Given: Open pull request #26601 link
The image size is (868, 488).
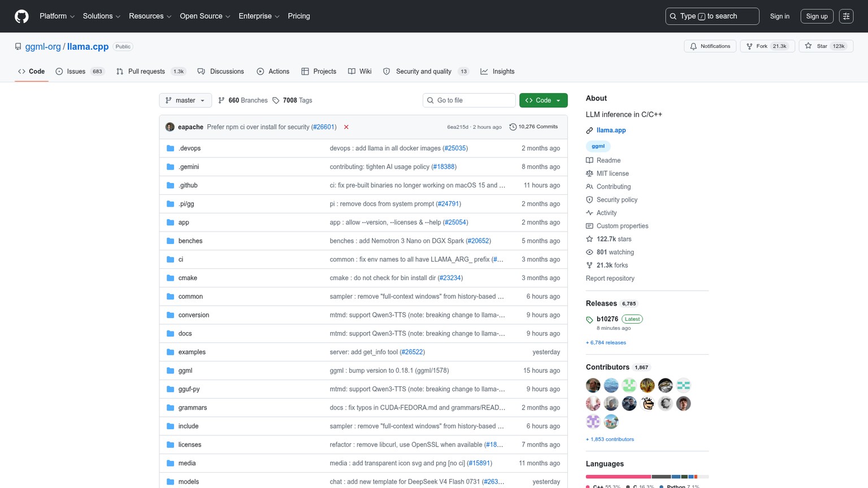Looking at the screenshot, I should pyautogui.click(x=324, y=127).
